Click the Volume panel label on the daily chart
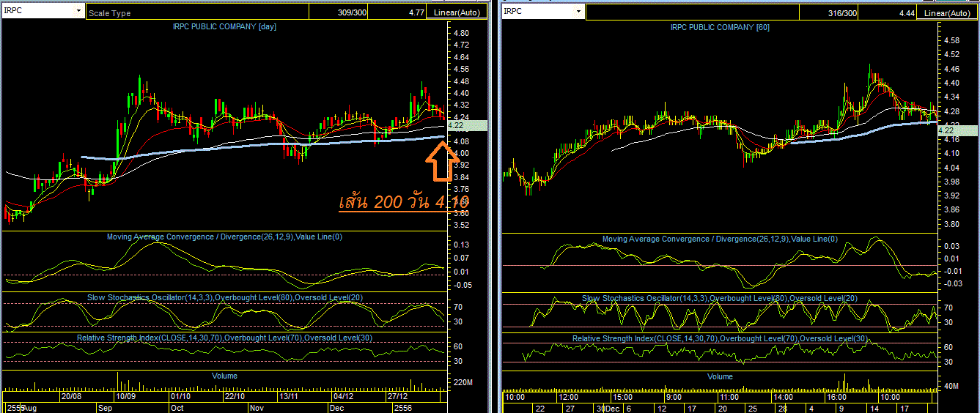 pyautogui.click(x=225, y=376)
